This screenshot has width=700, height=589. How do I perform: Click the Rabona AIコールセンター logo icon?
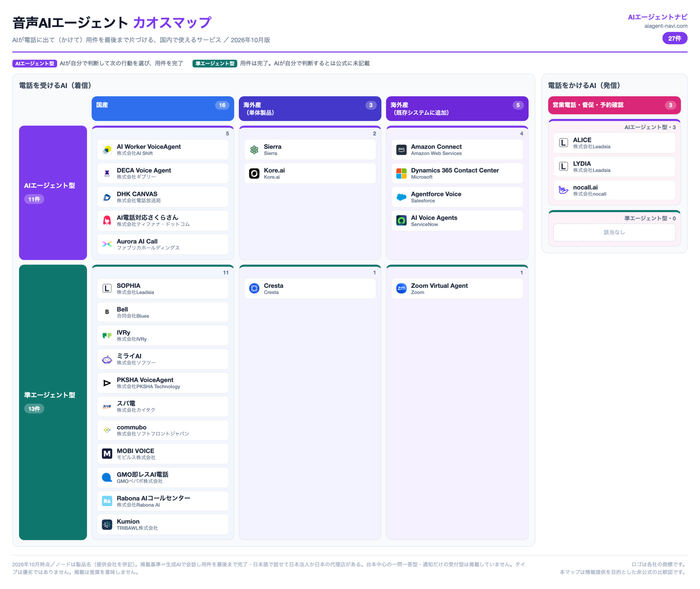[107, 501]
